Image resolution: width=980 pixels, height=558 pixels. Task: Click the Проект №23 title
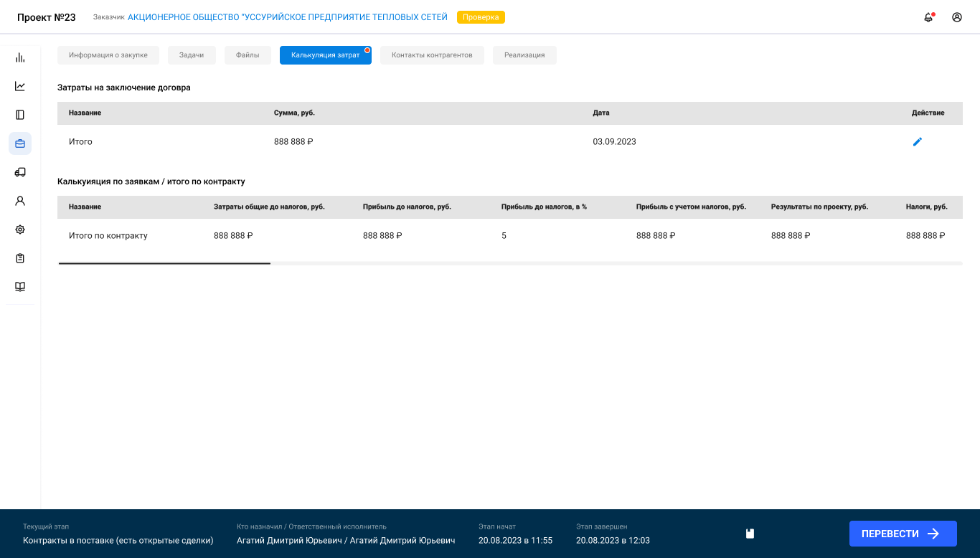(x=47, y=17)
